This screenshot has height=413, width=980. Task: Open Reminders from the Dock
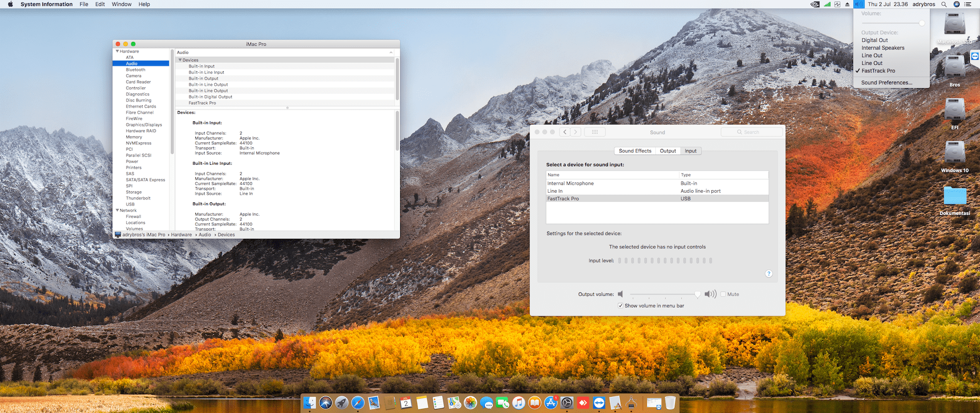(438, 403)
